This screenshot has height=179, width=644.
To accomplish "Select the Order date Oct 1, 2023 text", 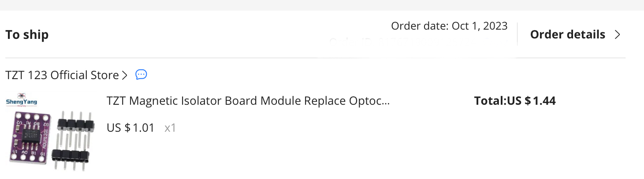I will (449, 26).
